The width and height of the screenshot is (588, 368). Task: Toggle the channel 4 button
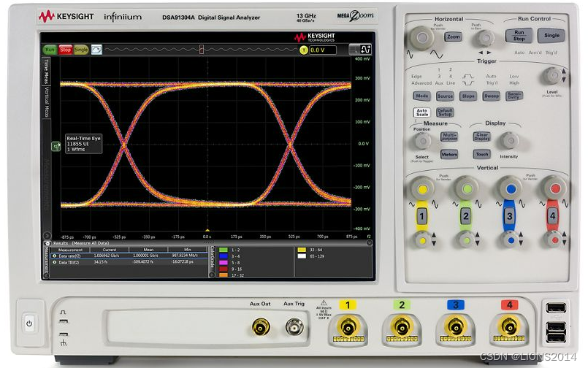pos(552,216)
